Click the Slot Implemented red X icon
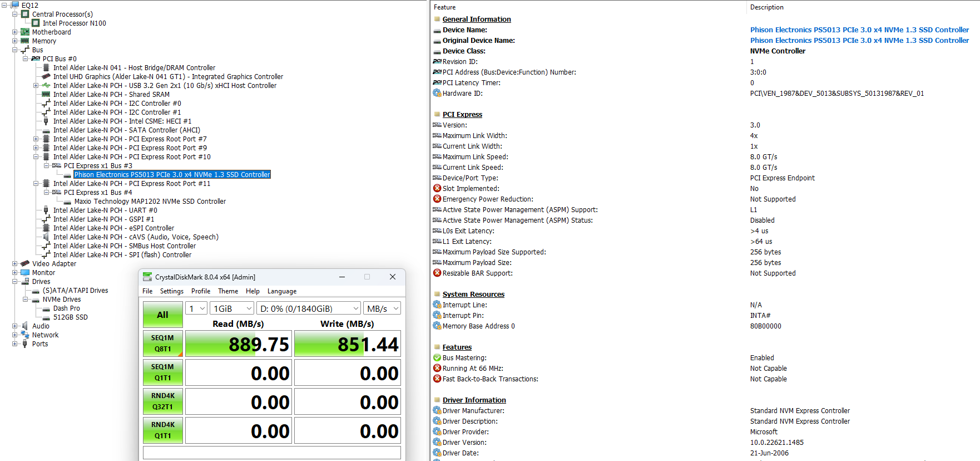 coord(437,188)
